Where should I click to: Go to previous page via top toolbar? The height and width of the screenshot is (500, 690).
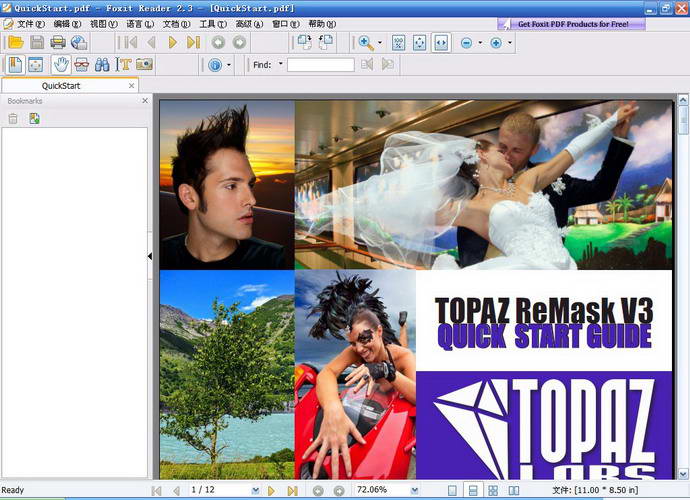click(151, 43)
